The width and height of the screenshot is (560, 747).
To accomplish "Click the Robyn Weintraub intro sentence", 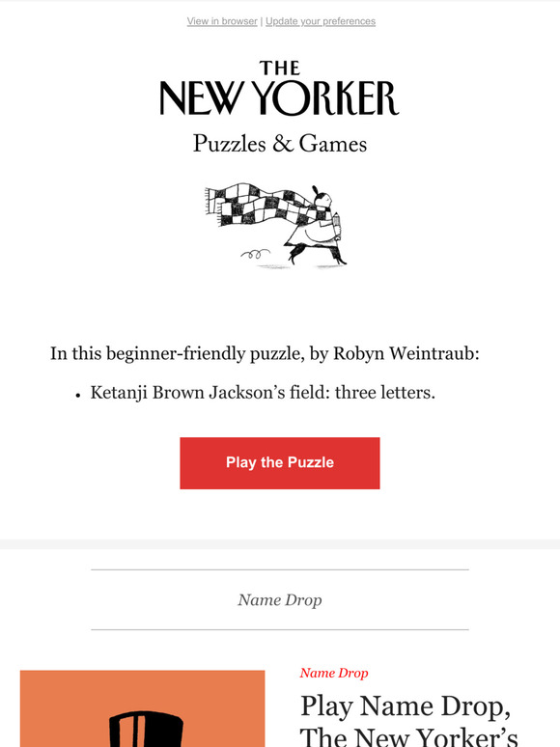I will click(265, 354).
